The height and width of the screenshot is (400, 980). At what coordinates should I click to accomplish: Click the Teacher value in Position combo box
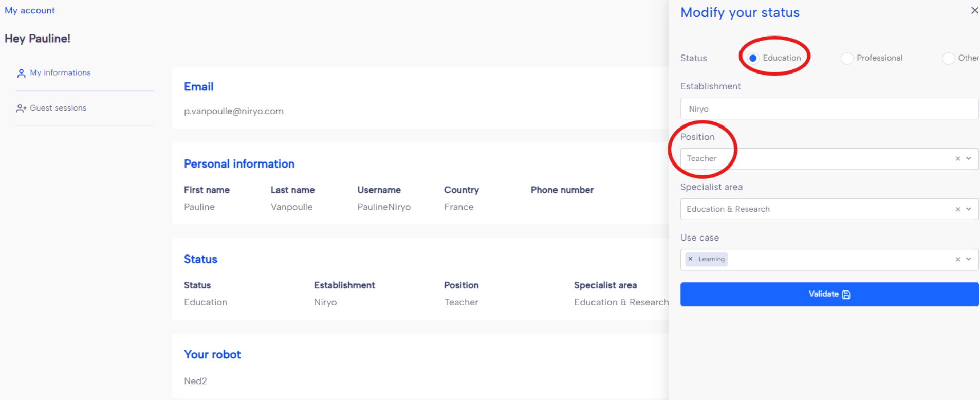701,159
